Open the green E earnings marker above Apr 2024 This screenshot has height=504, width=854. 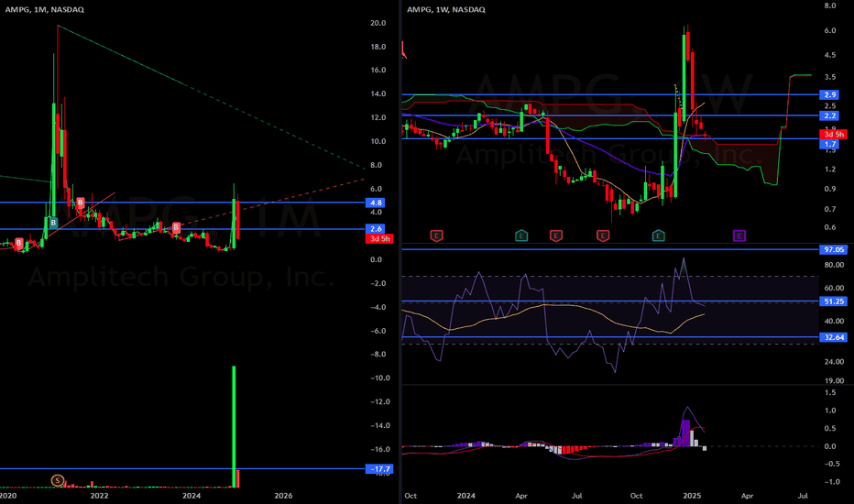521,236
